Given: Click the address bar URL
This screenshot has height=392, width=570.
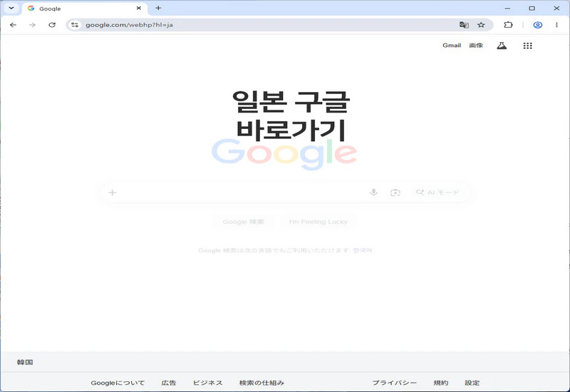Looking at the screenshot, I should [x=129, y=25].
